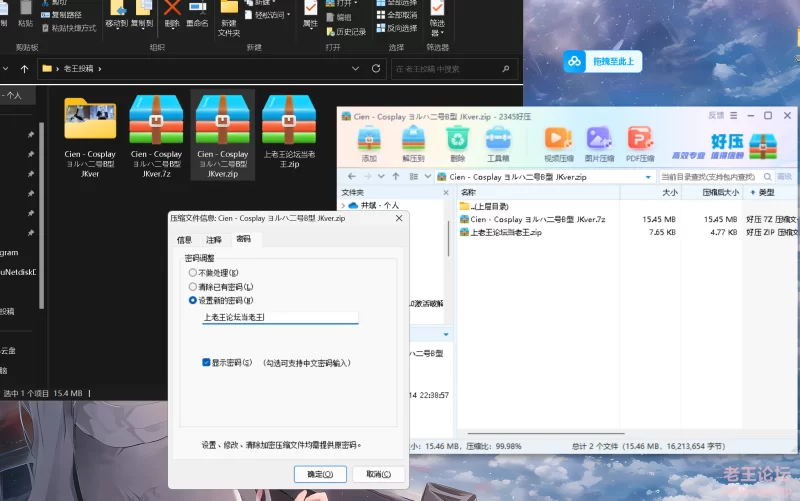Viewport: 800px width, 501px height.
Task: Click 属性 properties icon in Explorer ribbon
Action: pos(310,9)
